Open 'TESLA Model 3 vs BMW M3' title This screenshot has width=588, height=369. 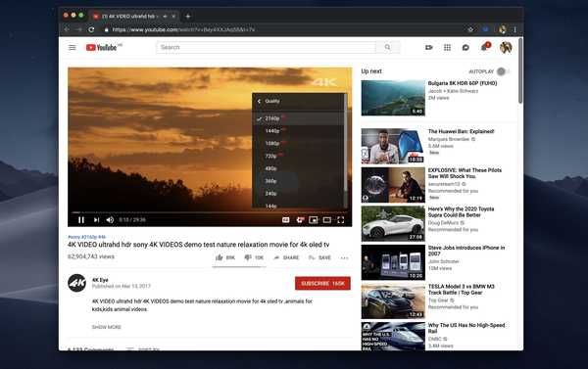[461, 289]
